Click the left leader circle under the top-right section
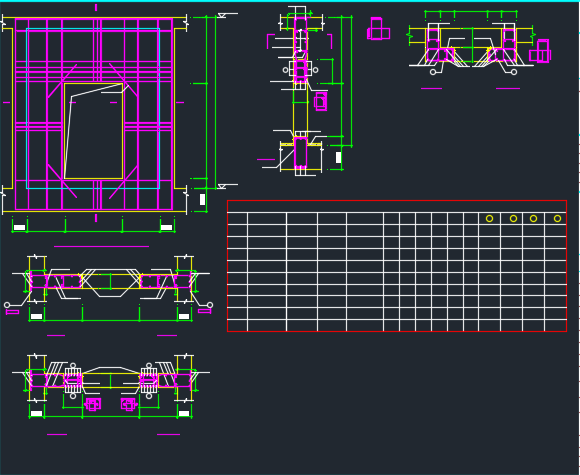This screenshot has height=475, width=580. click(x=433, y=72)
